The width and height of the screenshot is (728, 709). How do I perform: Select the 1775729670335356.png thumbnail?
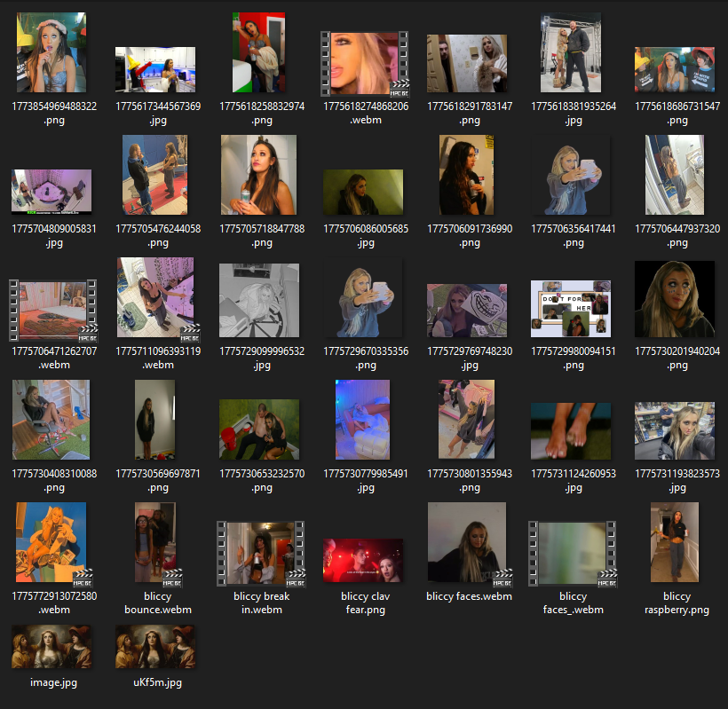point(363,297)
